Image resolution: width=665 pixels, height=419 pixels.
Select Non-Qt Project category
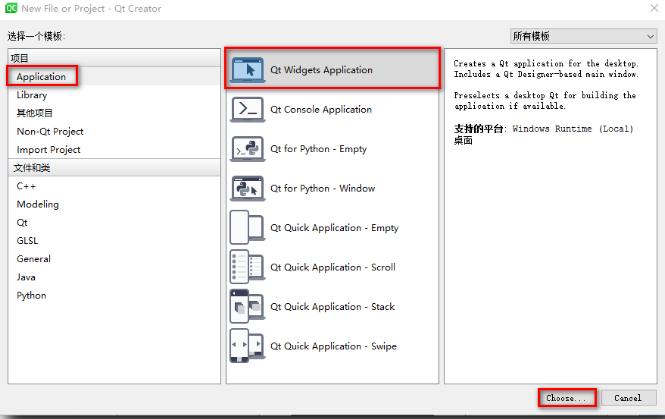click(x=50, y=131)
